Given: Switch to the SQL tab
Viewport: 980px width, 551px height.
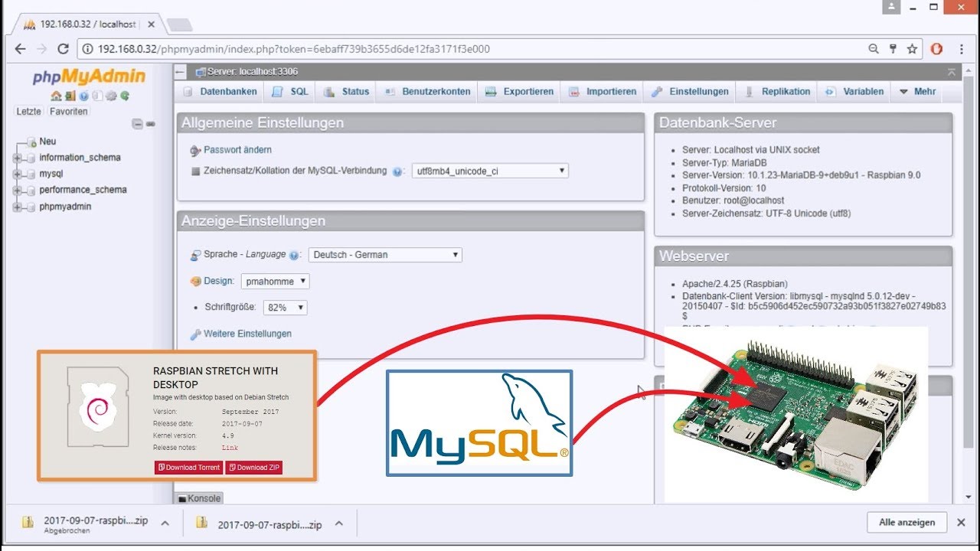Looking at the screenshot, I should [291, 92].
